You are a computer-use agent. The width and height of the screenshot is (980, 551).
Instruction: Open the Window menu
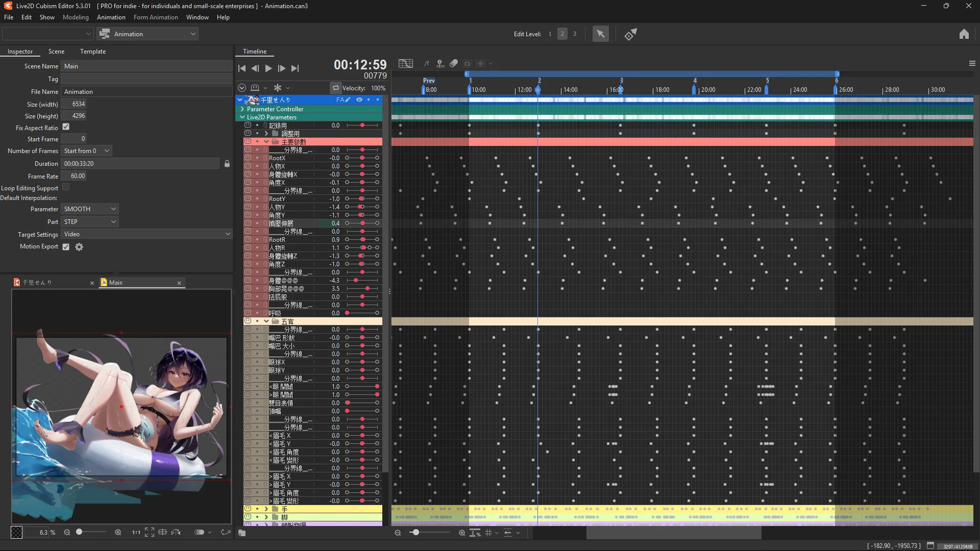[x=198, y=17]
